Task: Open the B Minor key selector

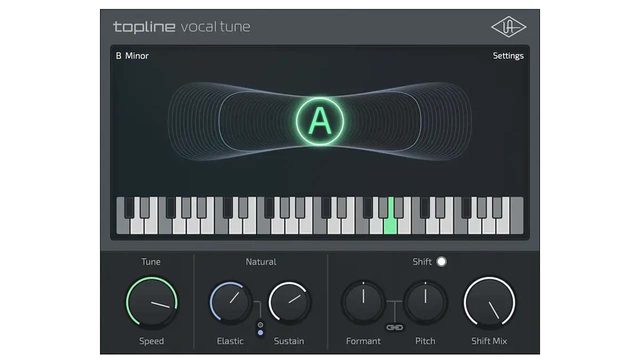Action: 132,56
